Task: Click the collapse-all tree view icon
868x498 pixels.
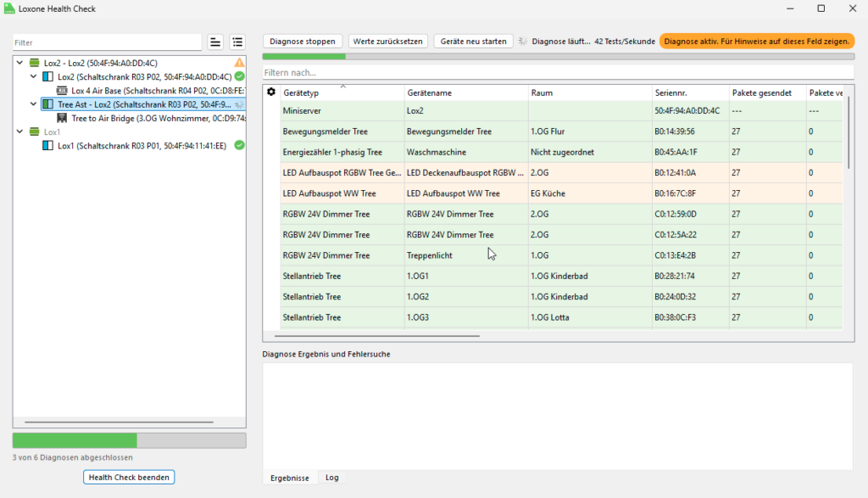Action: [215, 42]
